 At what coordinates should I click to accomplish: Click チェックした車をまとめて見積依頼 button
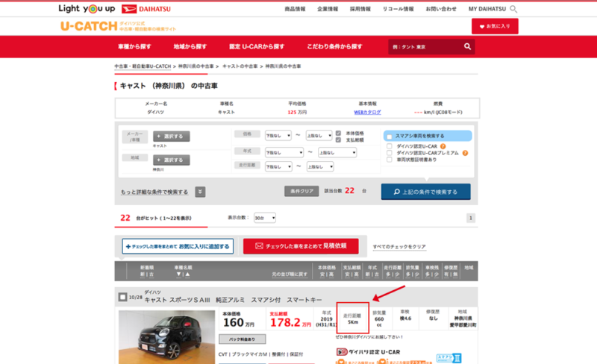(301, 246)
